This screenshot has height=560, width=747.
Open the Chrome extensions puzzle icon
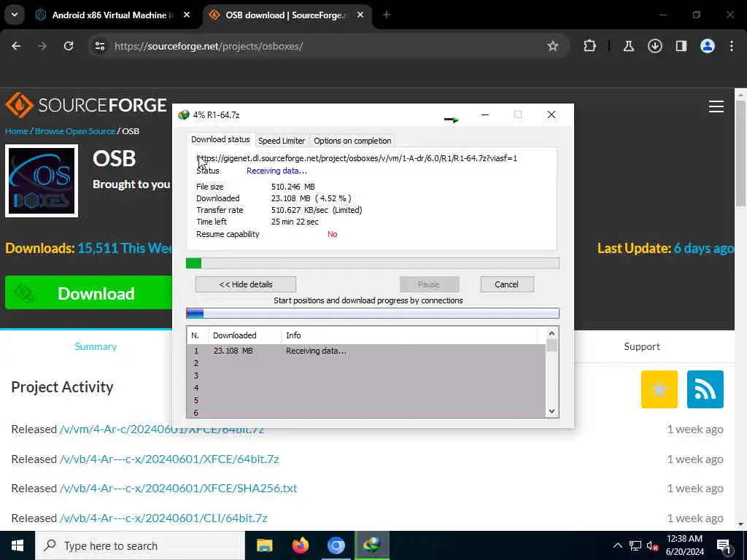(x=589, y=46)
